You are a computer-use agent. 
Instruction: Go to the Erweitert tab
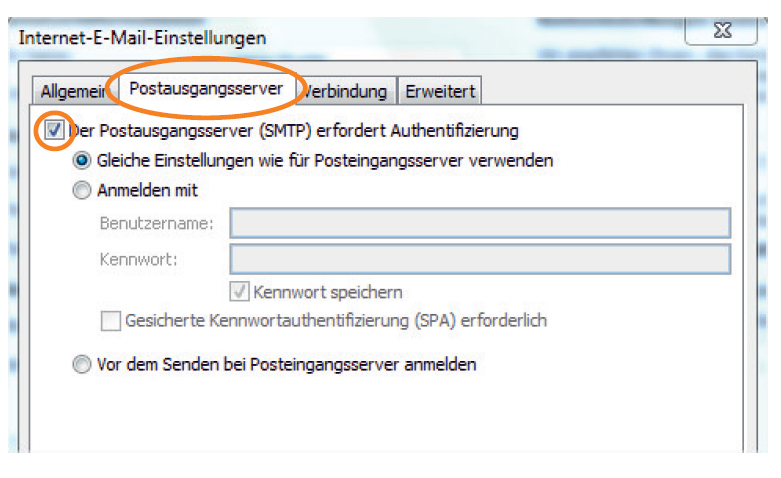(x=439, y=92)
